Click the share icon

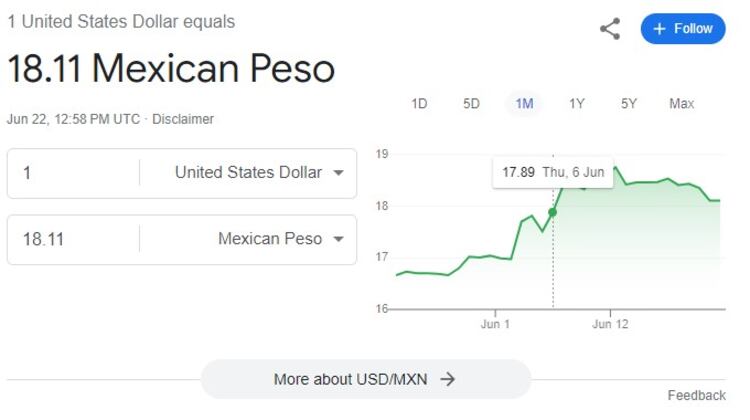click(x=610, y=29)
